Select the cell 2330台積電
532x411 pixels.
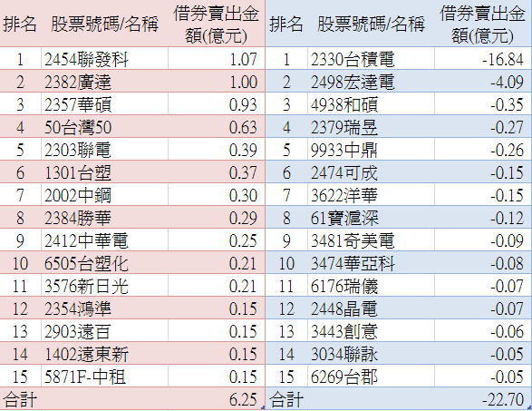click(371, 59)
